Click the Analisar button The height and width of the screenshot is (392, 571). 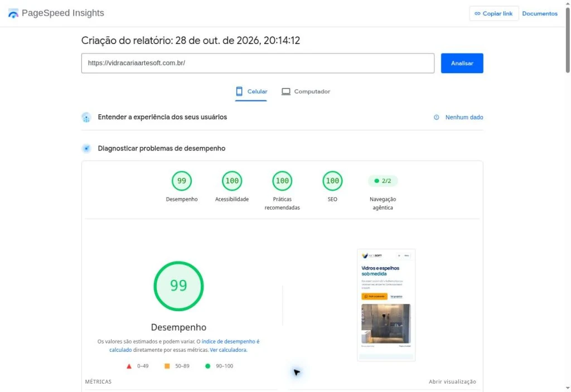pyautogui.click(x=462, y=64)
